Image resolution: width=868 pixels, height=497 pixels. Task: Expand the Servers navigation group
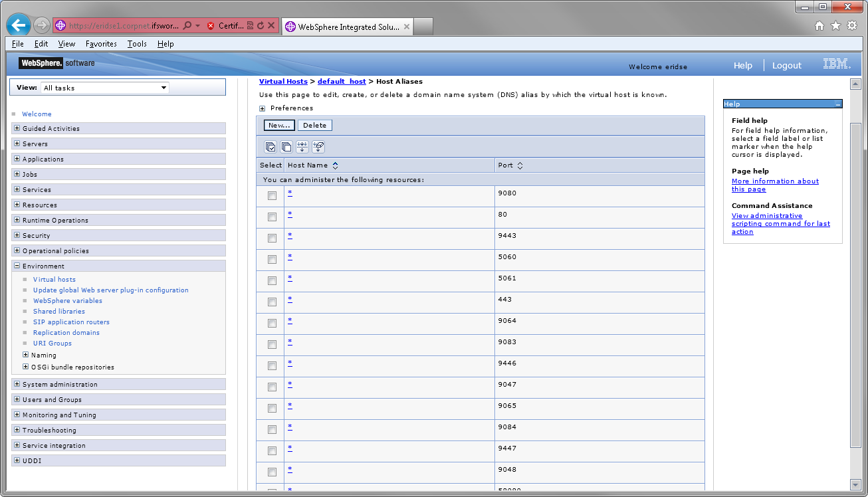pyautogui.click(x=17, y=144)
